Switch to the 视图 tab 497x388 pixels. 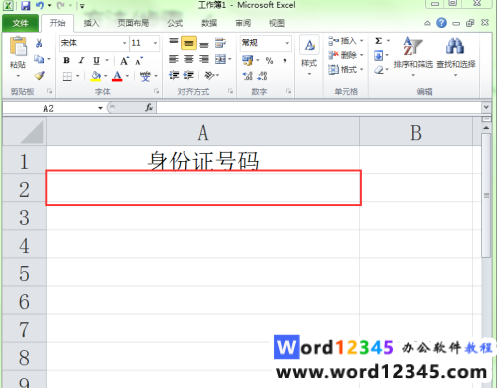coord(277,23)
